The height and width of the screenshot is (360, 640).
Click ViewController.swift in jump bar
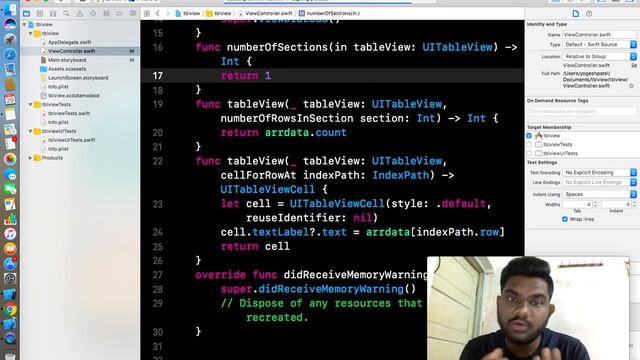(x=265, y=13)
